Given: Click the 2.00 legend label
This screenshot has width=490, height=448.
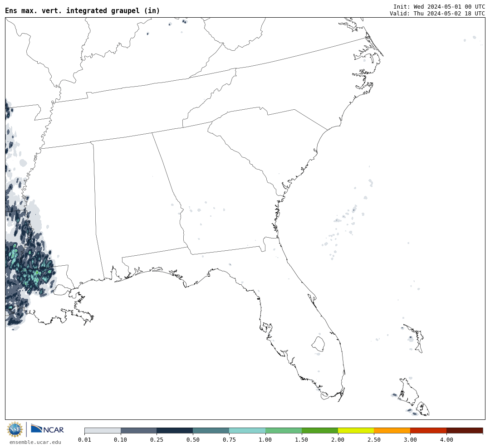Looking at the screenshot, I should tap(338, 439).
